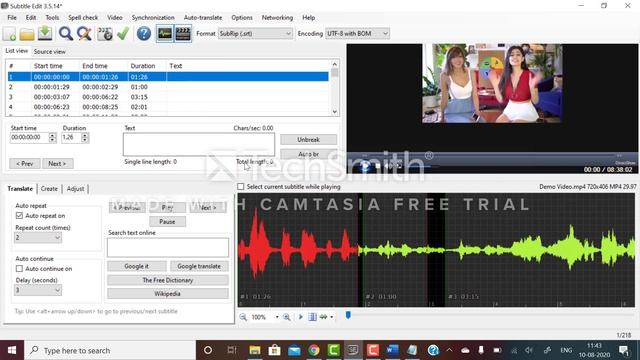Play the video in the player

[x=365, y=166]
